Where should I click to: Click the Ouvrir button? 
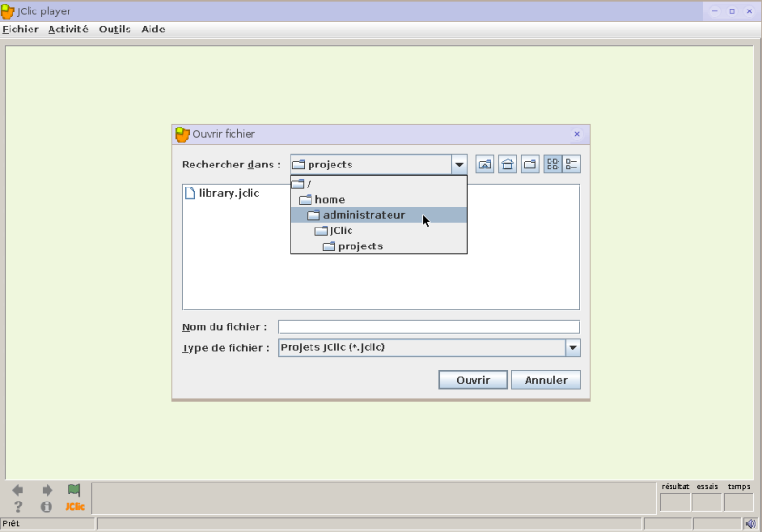coord(472,380)
